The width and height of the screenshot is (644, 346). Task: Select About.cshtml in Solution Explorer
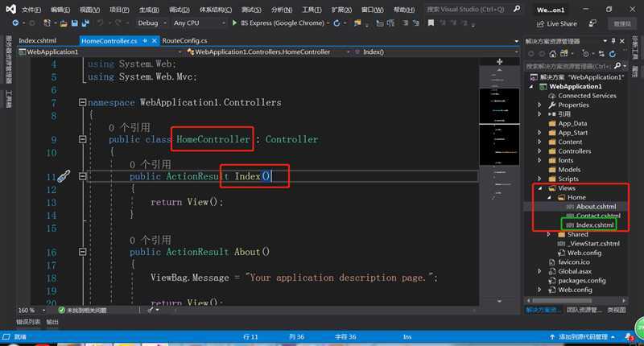click(596, 207)
